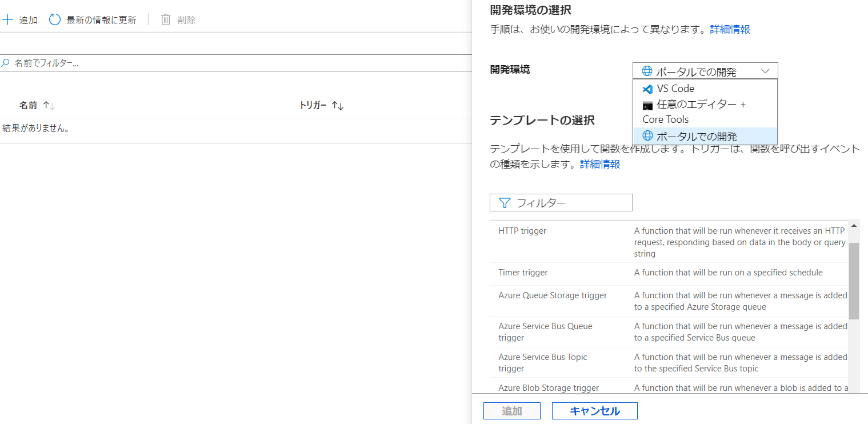Screen dimensions: 868x424
Task: Click the Timer trigger description text
Action: point(729,273)
